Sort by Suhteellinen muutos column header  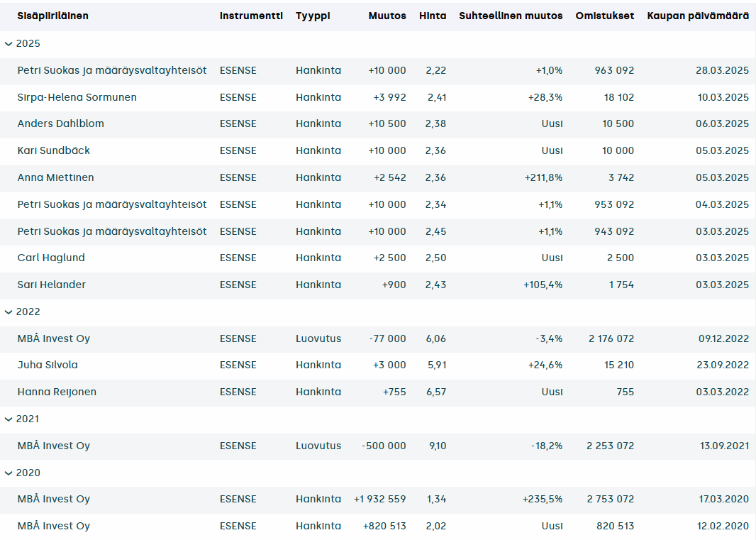511,16
